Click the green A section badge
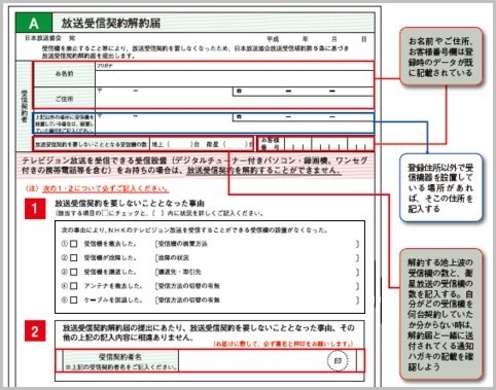The width and height of the screenshot is (496, 390). tap(34, 23)
